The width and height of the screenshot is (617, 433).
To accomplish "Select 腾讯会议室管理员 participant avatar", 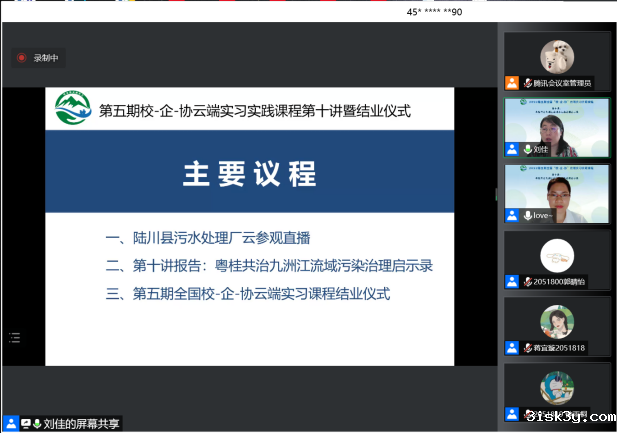I will pyautogui.click(x=557, y=56).
